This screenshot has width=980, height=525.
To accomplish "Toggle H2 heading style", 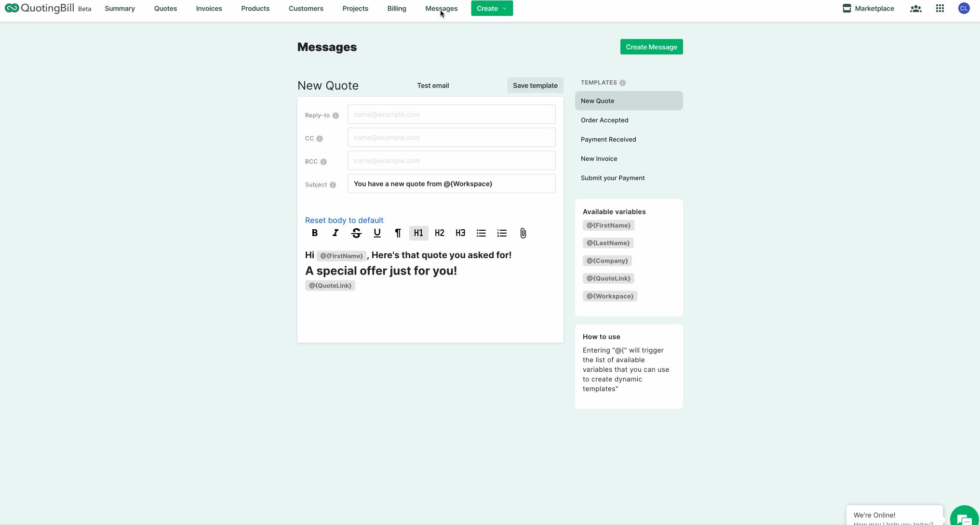I will click(439, 233).
